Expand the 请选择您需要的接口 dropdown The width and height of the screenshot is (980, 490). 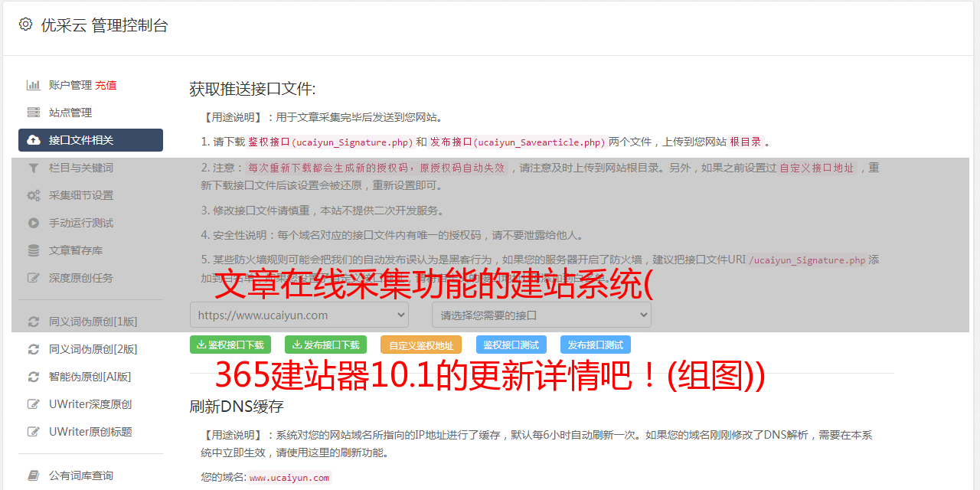541,315
